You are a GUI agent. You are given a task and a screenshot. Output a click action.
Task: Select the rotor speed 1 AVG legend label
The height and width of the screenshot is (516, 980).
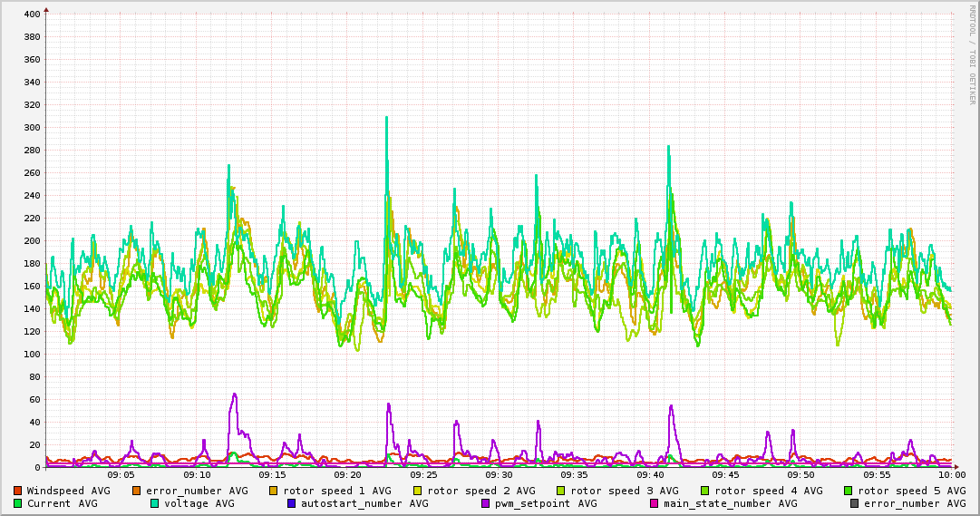pyautogui.click(x=337, y=491)
